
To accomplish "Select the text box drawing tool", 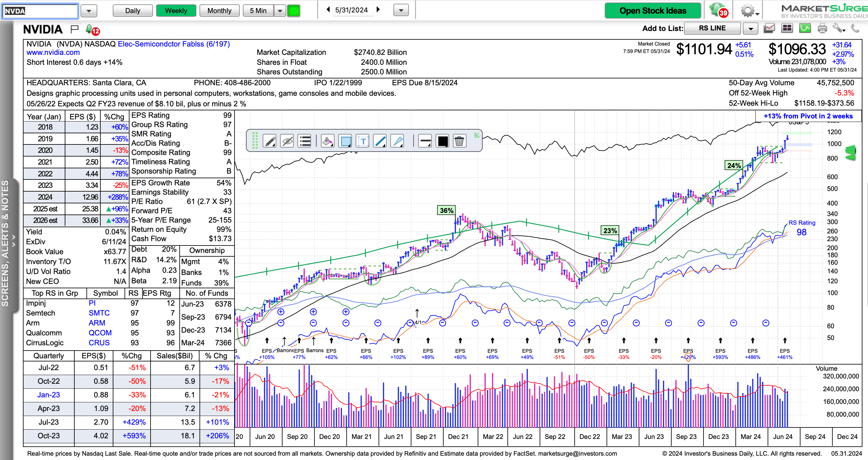I will click(362, 141).
